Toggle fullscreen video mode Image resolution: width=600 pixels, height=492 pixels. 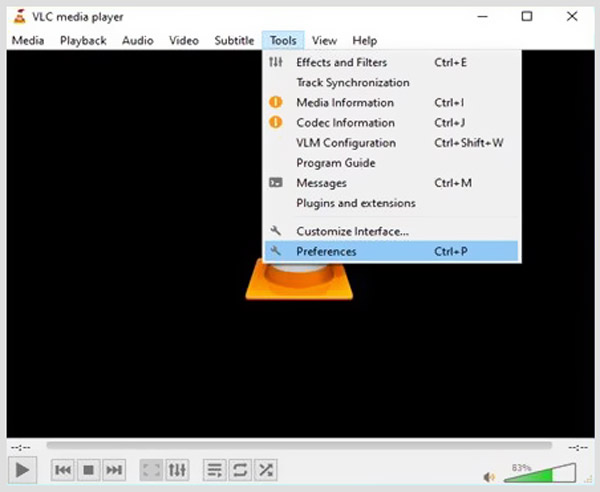[151, 469]
